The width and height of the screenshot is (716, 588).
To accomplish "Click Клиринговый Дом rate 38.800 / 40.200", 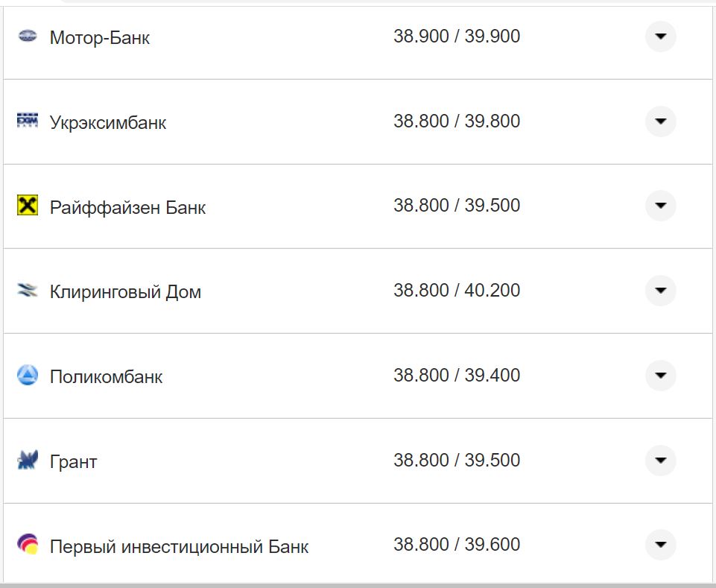I will point(457,291).
